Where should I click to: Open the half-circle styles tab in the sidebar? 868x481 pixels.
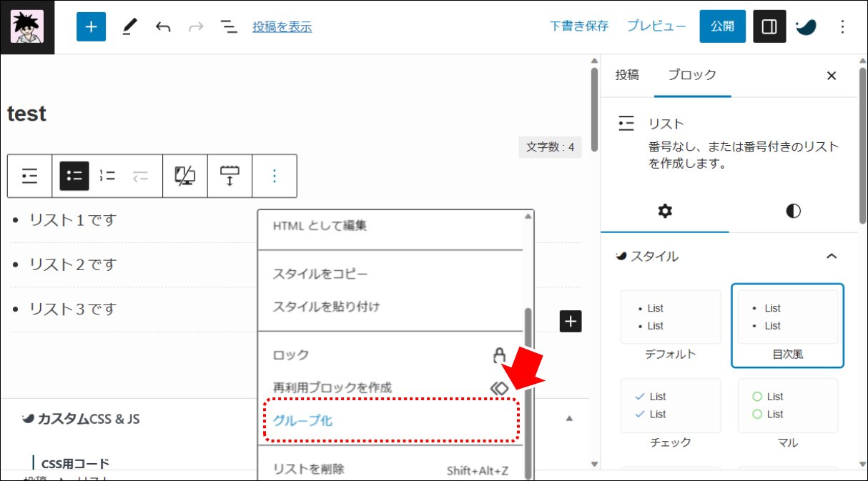[793, 212]
